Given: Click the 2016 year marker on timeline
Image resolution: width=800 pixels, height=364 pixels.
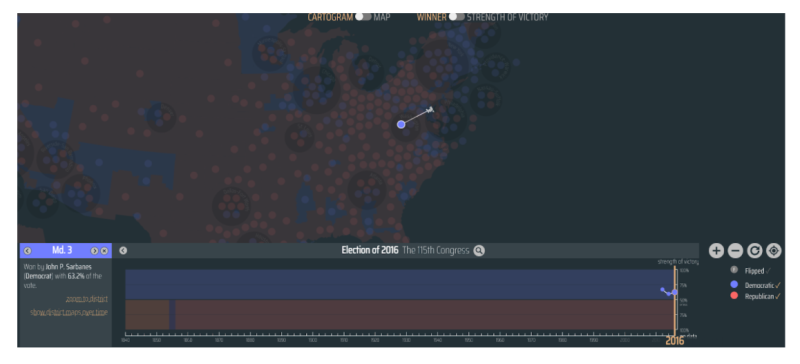Looking at the screenshot, I should pos(674,341).
